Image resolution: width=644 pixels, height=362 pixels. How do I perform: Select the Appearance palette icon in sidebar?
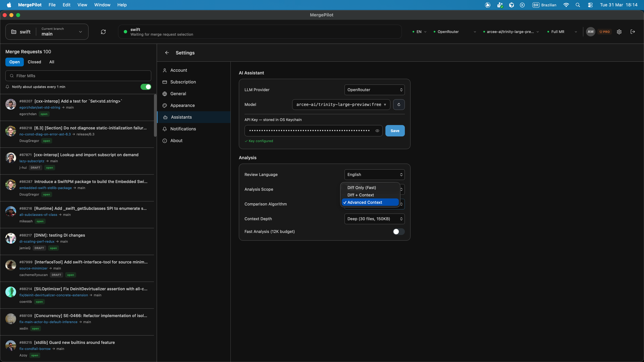tap(165, 105)
